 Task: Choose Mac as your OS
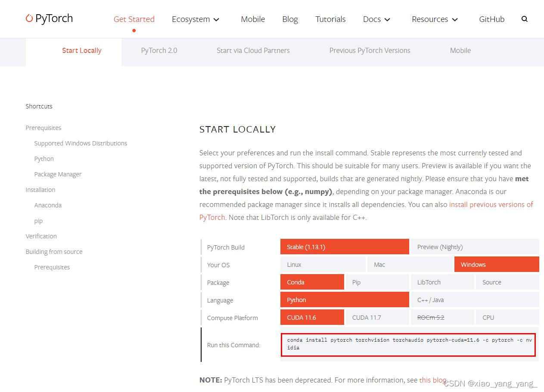410,265
